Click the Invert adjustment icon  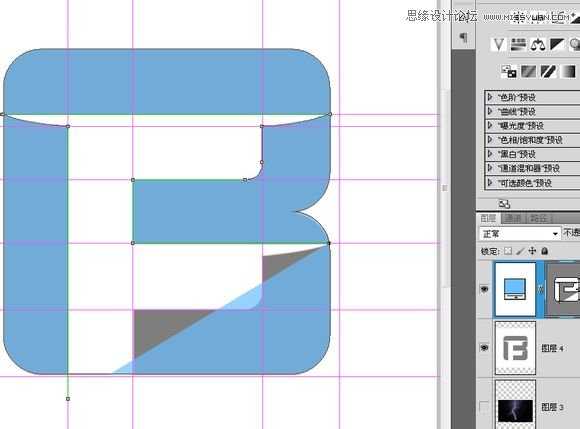click(509, 71)
